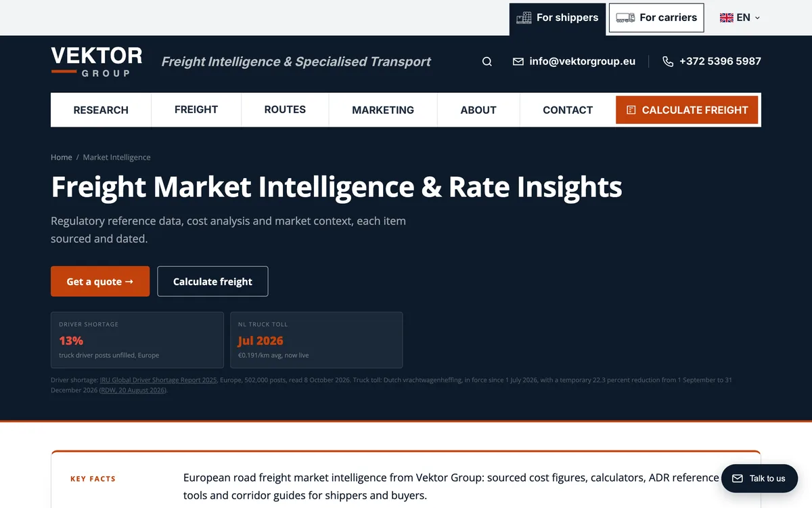The width and height of the screenshot is (812, 508).
Task: Open the About menu
Action: click(x=478, y=110)
